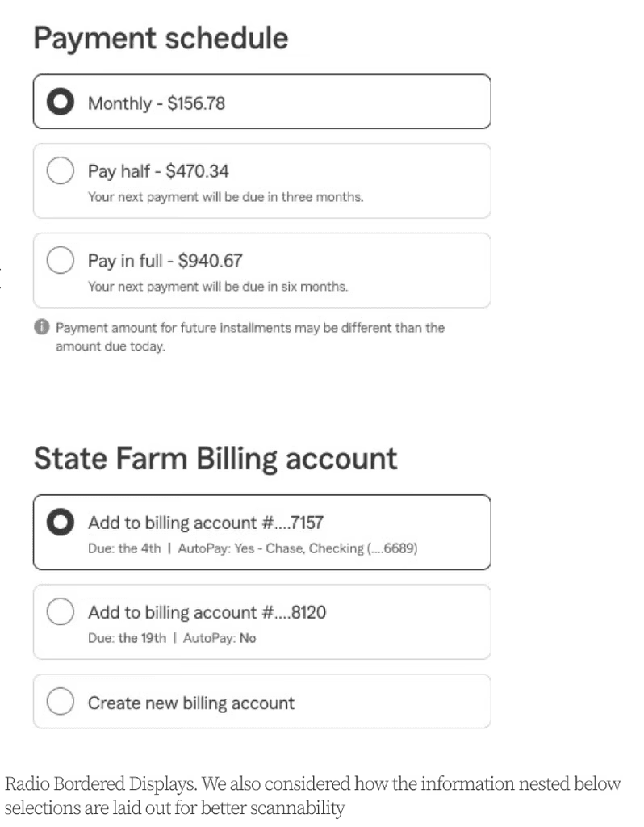Click 'Due: the 19th | AutoPay: No' text
Viewport: 644px width, 827px height.
coord(172,638)
